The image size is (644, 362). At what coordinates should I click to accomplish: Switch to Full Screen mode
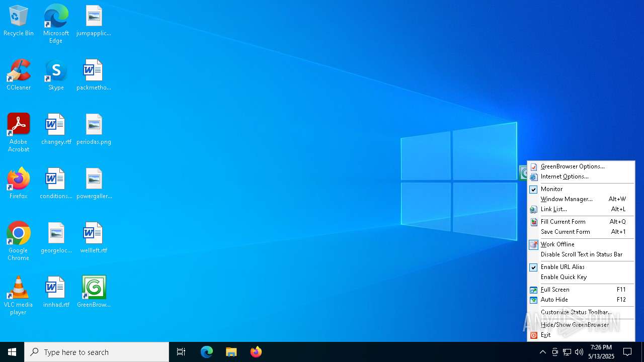click(581, 290)
